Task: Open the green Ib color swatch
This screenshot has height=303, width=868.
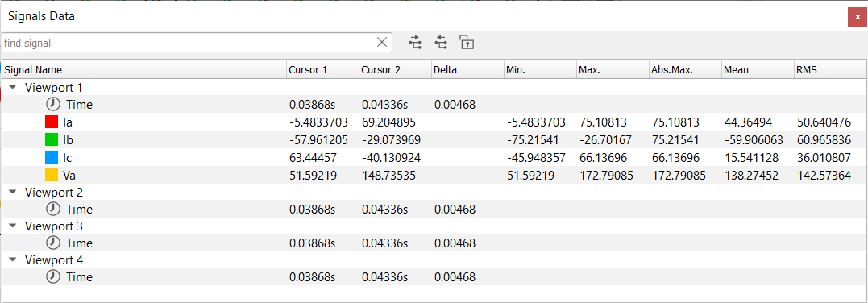Action: click(52, 139)
